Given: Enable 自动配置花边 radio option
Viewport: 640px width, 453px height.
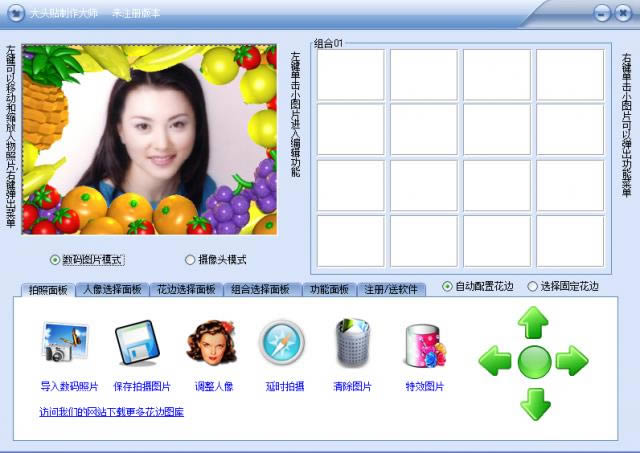Looking at the screenshot, I should click(x=447, y=286).
